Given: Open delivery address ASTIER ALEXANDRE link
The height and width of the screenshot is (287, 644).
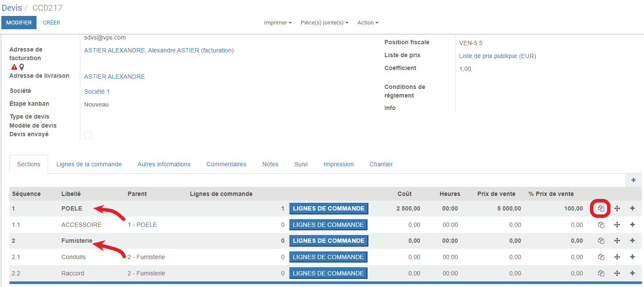Looking at the screenshot, I should pyautogui.click(x=114, y=76).
